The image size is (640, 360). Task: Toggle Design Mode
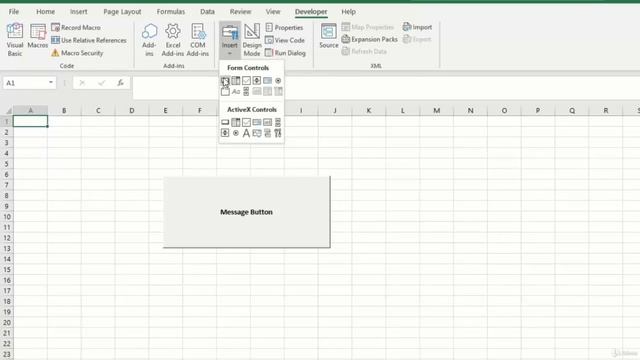tap(252, 40)
